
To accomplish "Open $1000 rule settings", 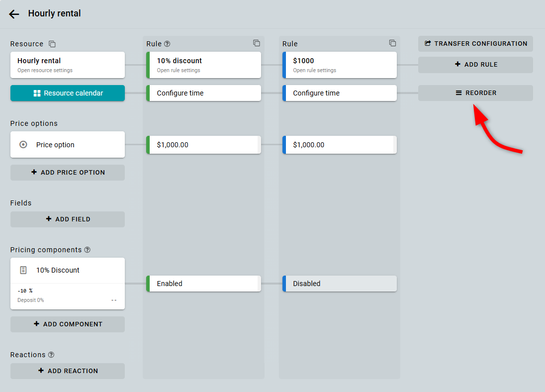I will coord(340,65).
